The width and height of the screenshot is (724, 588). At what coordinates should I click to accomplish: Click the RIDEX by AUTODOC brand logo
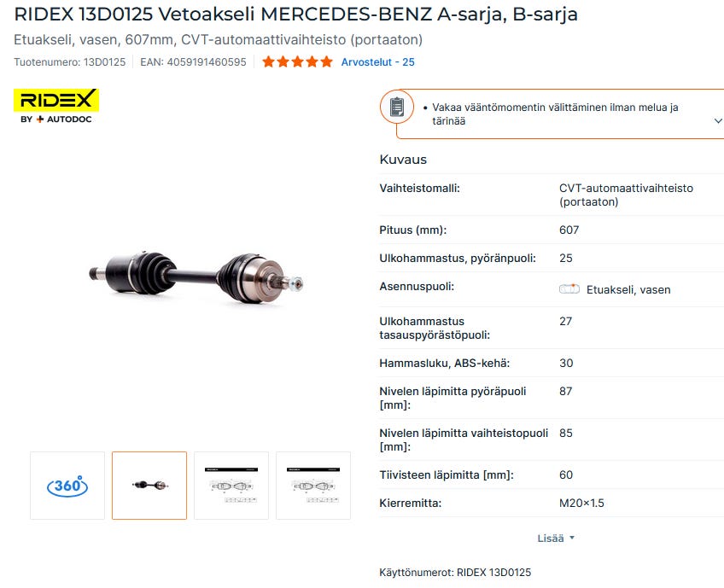[56, 107]
